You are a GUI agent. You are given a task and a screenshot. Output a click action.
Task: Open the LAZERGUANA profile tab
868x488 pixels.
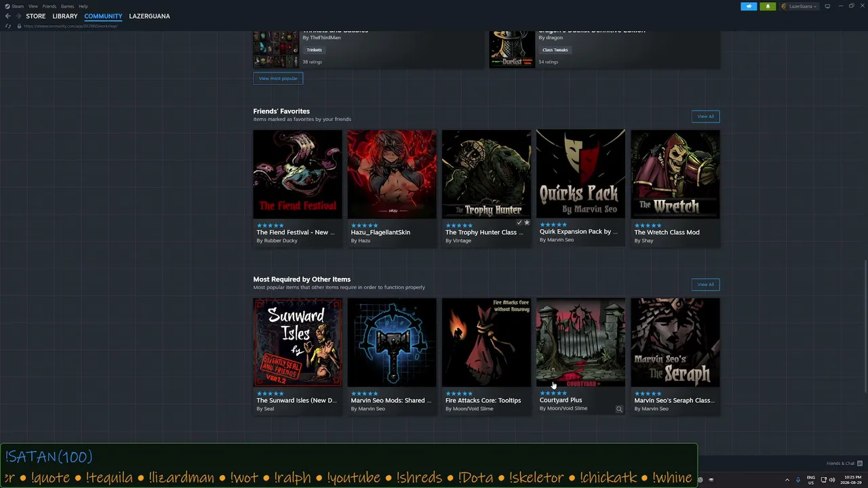(149, 16)
